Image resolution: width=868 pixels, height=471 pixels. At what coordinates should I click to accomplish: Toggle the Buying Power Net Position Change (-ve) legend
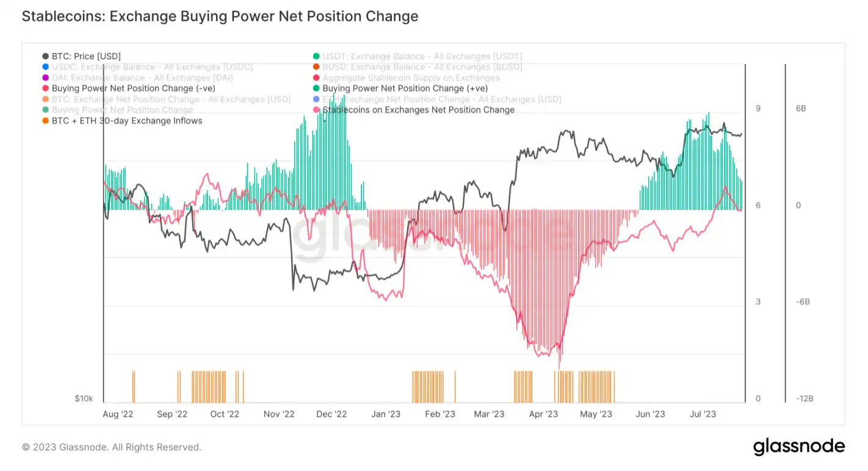point(129,88)
